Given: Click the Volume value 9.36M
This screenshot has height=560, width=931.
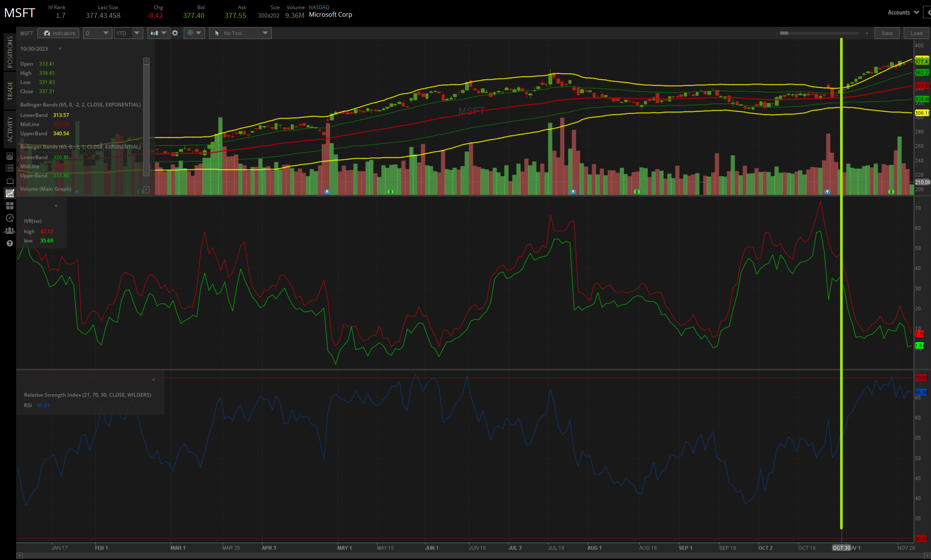Looking at the screenshot, I should [295, 15].
